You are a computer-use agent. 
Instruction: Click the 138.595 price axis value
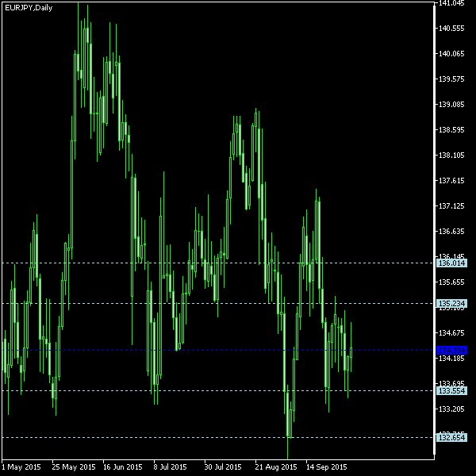pos(451,130)
